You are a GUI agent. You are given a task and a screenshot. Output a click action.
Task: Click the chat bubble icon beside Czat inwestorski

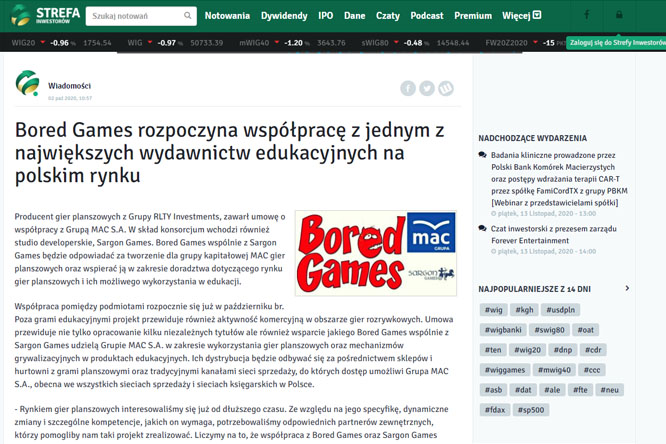click(482, 229)
